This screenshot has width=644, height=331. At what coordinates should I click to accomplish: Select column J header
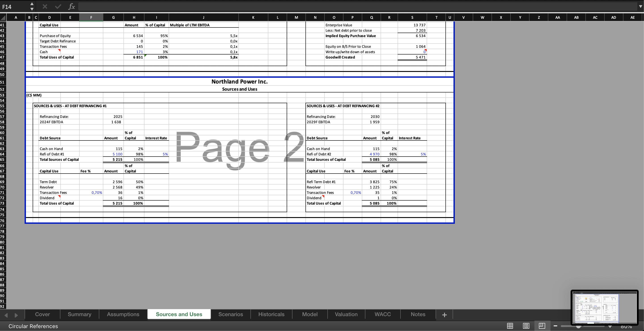[x=203, y=17]
